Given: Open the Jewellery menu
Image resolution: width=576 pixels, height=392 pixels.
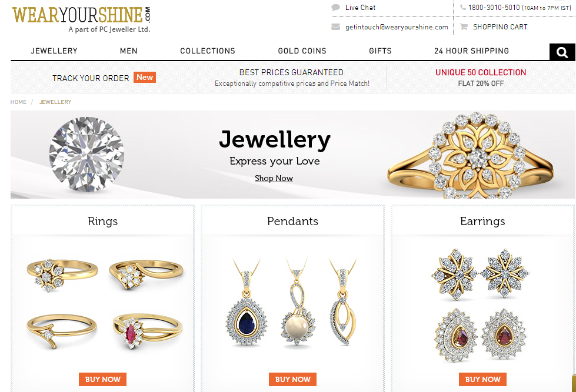Looking at the screenshot, I should [54, 51].
